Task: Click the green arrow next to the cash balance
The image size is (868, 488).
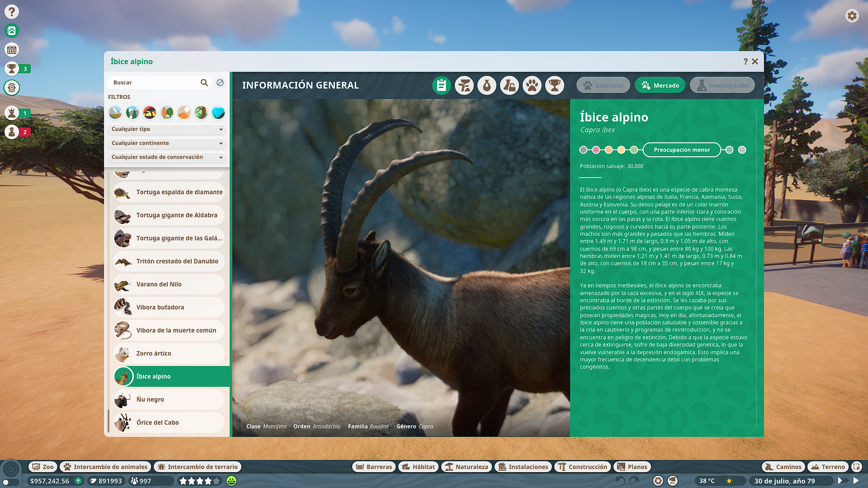Action: (x=78, y=481)
